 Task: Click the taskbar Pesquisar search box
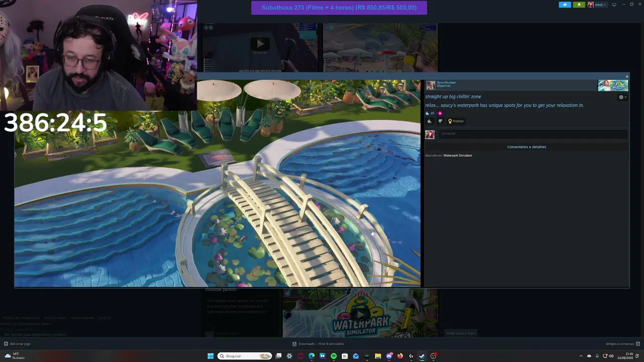pyautogui.click(x=245, y=356)
